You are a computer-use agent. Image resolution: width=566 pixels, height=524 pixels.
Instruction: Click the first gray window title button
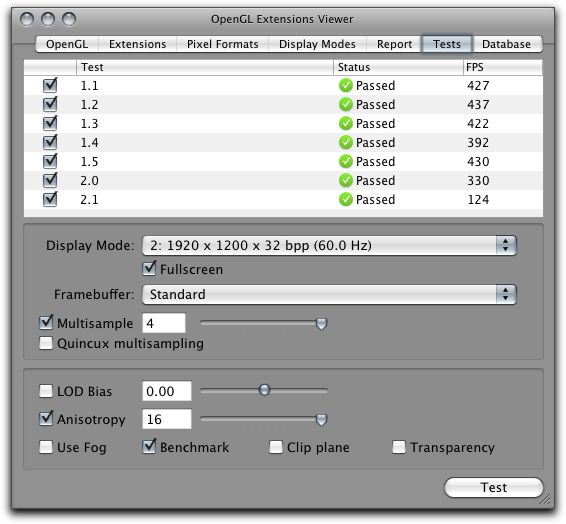click(27, 19)
